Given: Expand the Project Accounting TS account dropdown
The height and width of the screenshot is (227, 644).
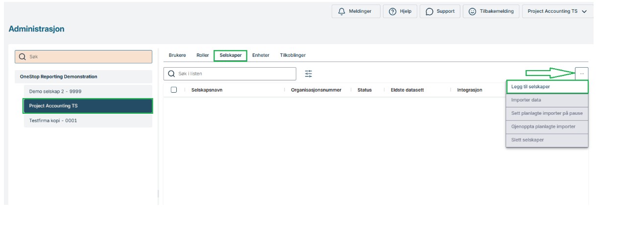Looking at the screenshot, I should coord(584,12).
